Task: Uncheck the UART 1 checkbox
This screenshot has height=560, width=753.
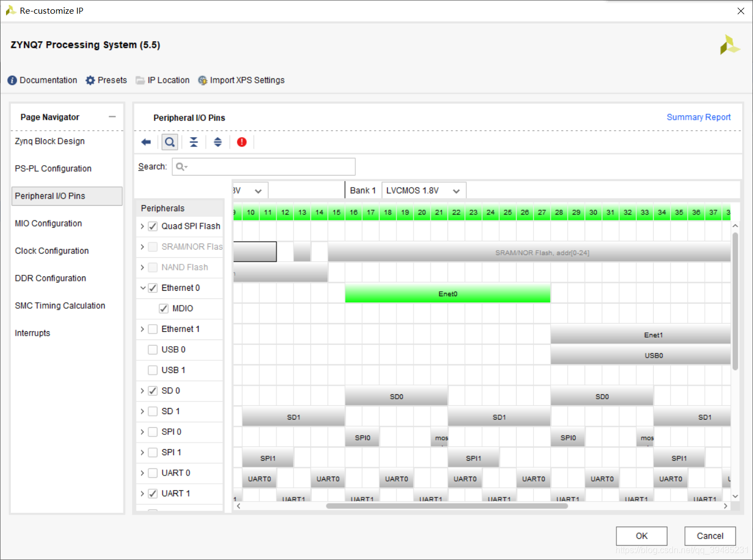Action: [x=153, y=494]
